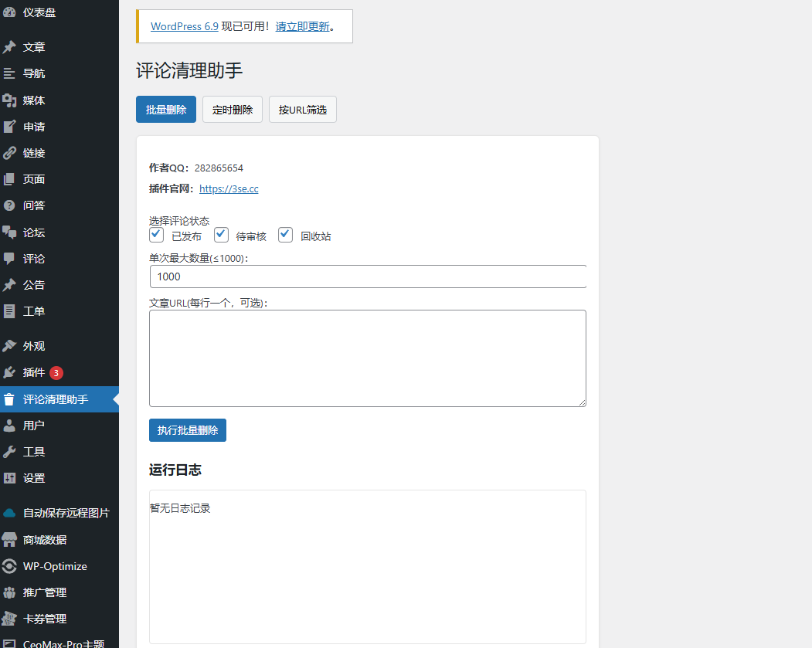Open the https://3se.cc plugin website link
This screenshot has height=648, width=812.
[x=229, y=188]
